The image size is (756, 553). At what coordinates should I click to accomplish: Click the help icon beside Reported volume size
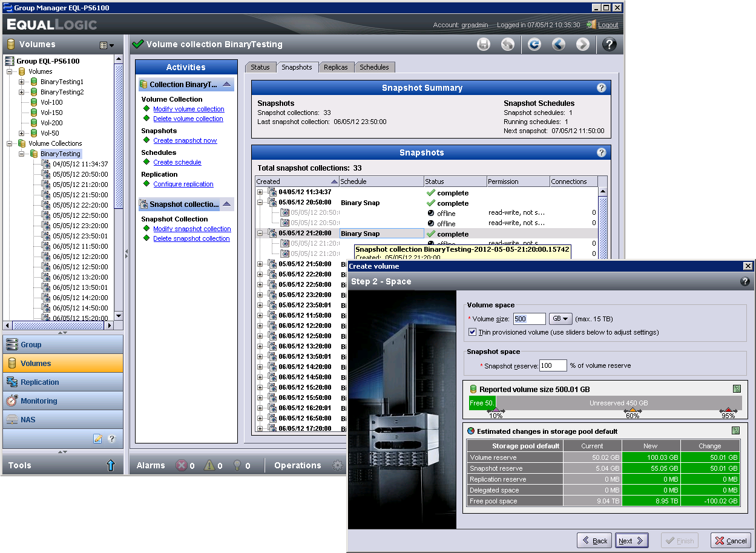coord(736,389)
